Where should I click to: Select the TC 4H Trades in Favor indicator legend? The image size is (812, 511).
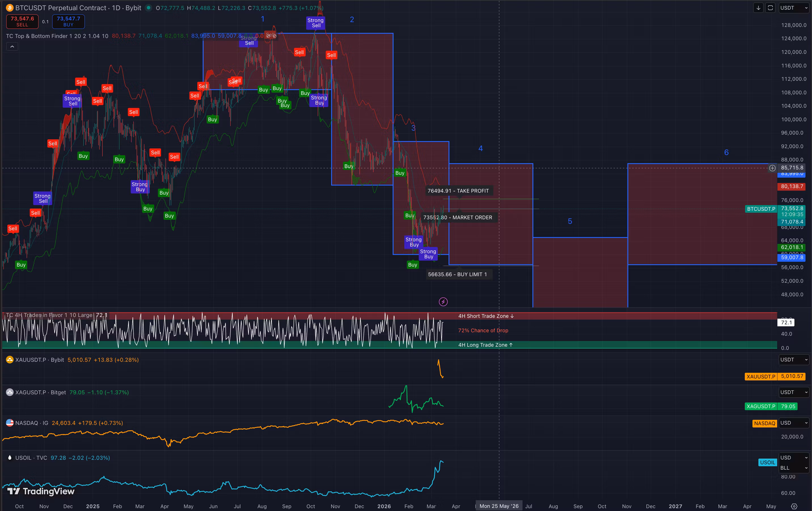click(x=49, y=315)
